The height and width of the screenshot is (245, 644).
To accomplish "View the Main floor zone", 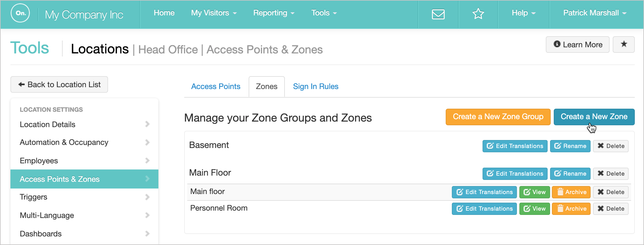I will click(534, 192).
